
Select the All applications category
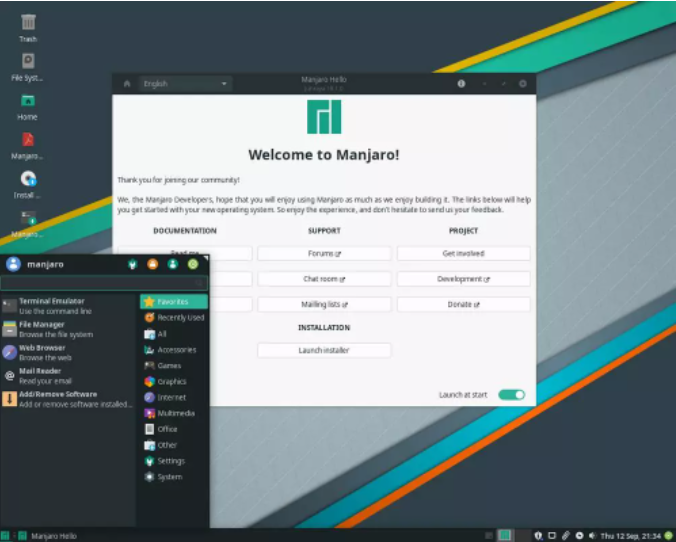tap(174, 334)
